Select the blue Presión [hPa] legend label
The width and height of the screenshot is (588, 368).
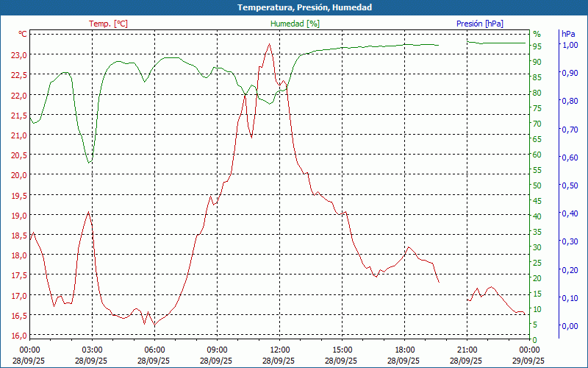tap(479, 24)
